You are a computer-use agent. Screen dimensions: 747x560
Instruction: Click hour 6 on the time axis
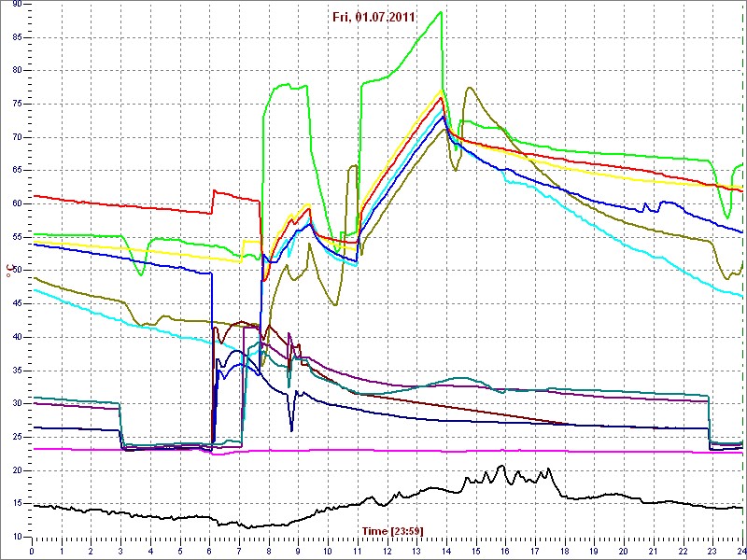(209, 552)
